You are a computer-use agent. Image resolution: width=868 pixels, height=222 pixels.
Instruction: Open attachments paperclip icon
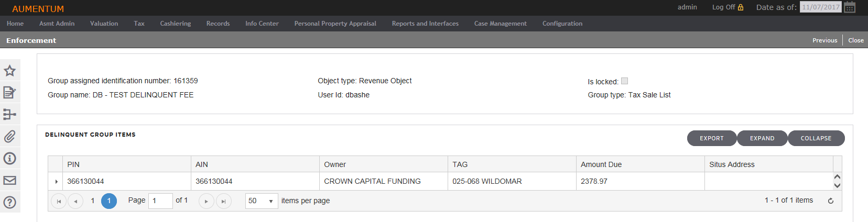pyautogui.click(x=9, y=137)
